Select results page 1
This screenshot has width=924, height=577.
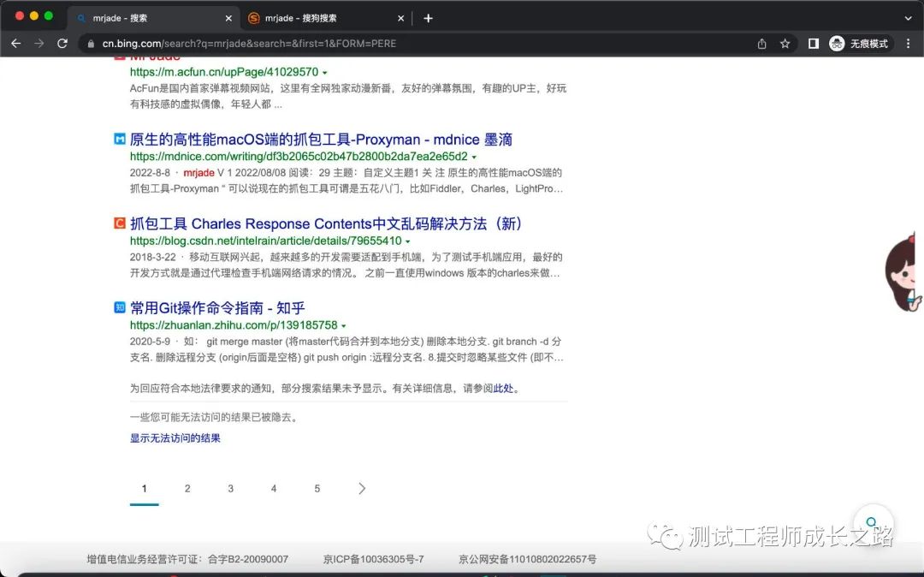145,489
